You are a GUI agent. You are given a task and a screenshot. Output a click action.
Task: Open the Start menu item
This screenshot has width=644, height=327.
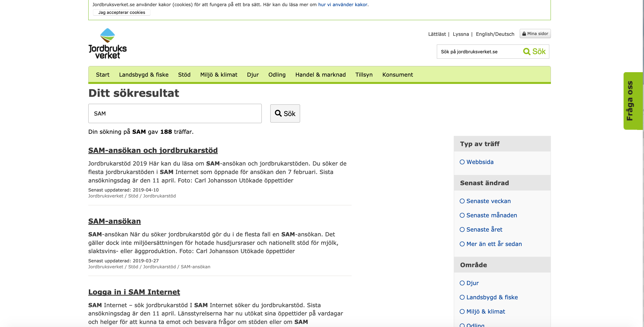pyautogui.click(x=103, y=75)
